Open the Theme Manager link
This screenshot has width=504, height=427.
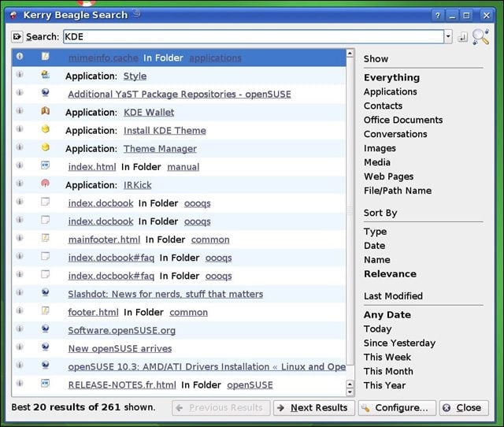coord(160,149)
